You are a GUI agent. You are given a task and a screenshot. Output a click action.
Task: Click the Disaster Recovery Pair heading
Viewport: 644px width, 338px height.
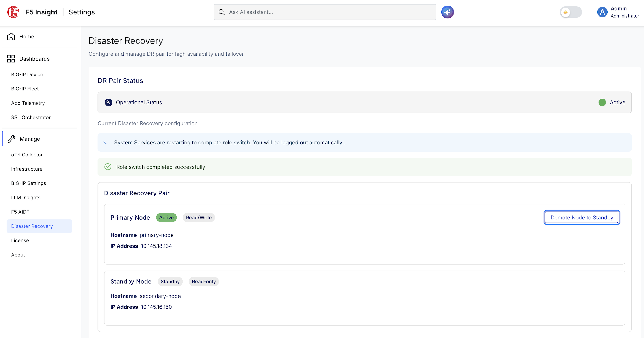137,193
